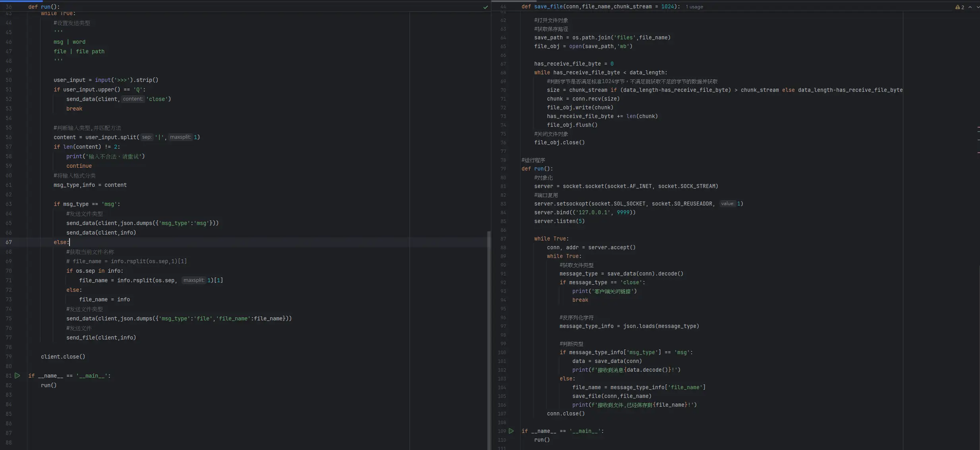
Task: Click 'def run():' on right pane line 79
Action: (x=537, y=169)
